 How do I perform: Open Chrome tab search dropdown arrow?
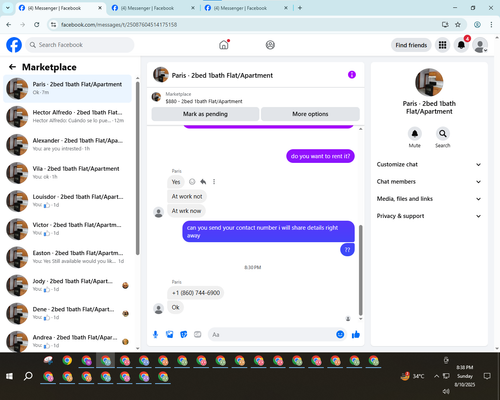coord(7,8)
